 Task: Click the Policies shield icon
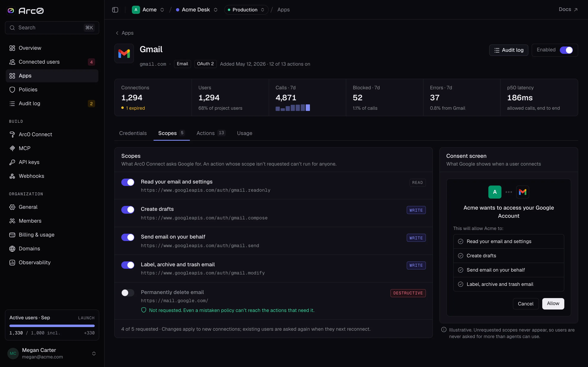pyautogui.click(x=12, y=90)
